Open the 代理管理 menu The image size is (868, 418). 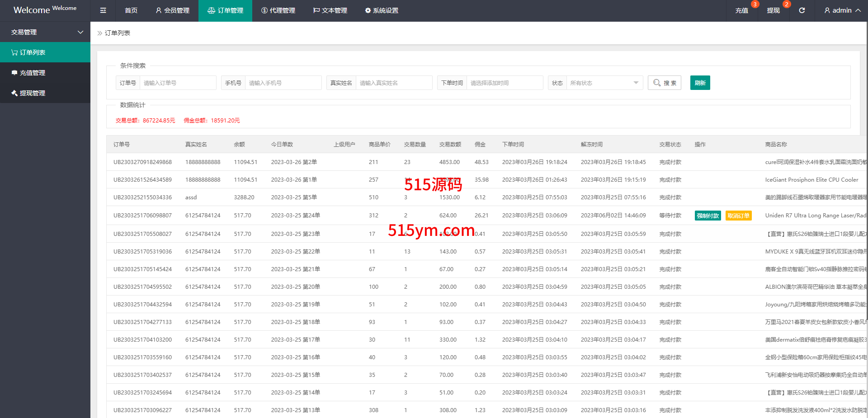click(278, 10)
